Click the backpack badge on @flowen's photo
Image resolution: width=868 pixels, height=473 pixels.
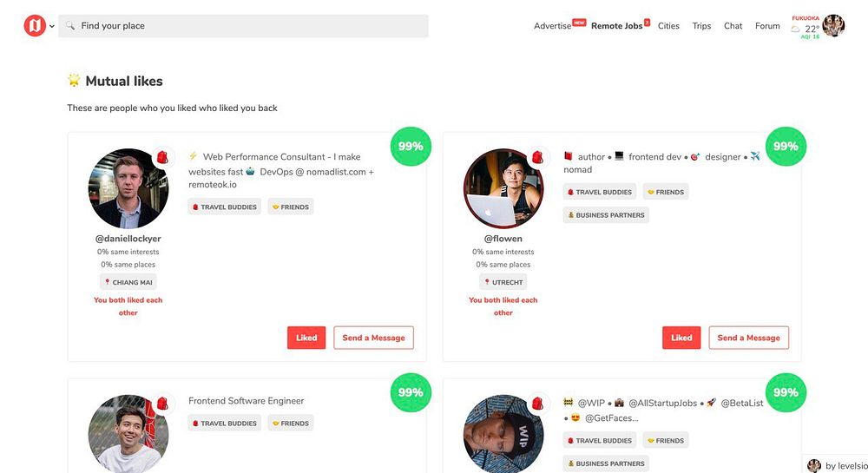click(x=537, y=157)
